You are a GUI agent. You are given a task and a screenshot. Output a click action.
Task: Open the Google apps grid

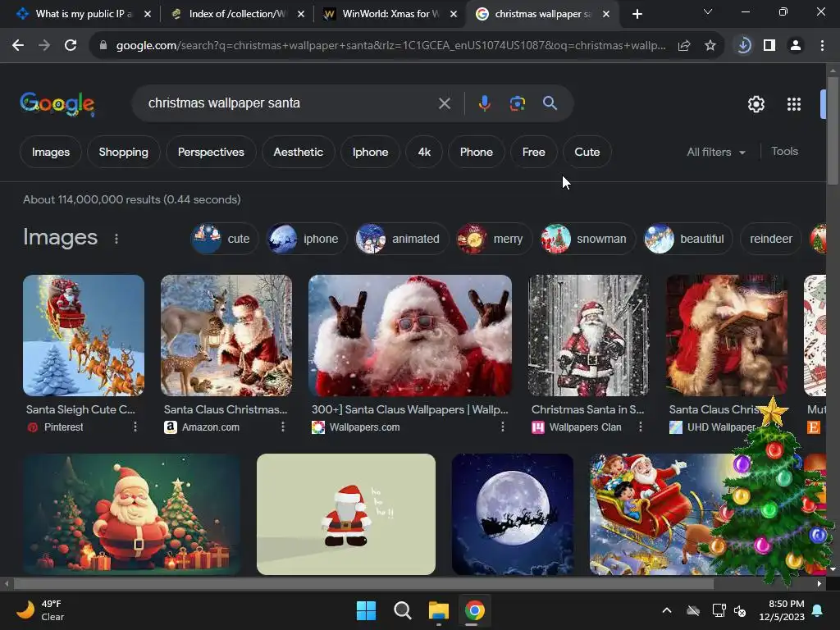point(794,104)
